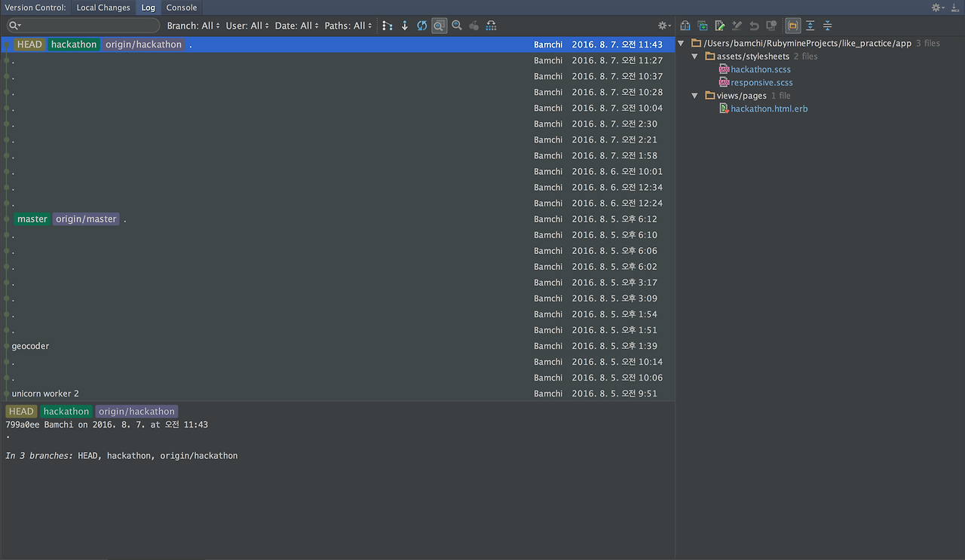Select responsive.scss in the changed files tree

tap(761, 82)
